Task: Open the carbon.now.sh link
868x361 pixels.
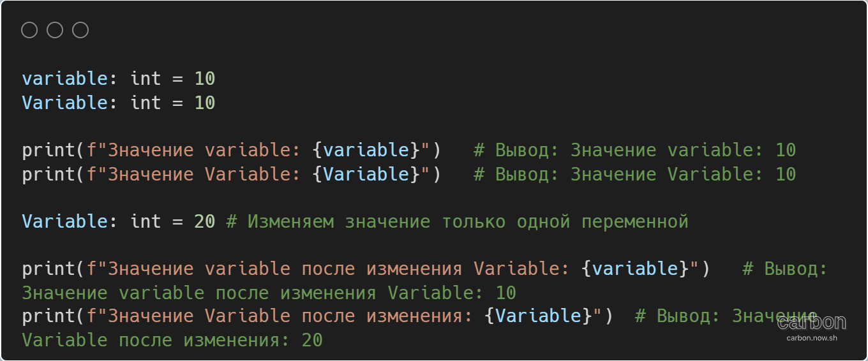Action: pos(811,337)
